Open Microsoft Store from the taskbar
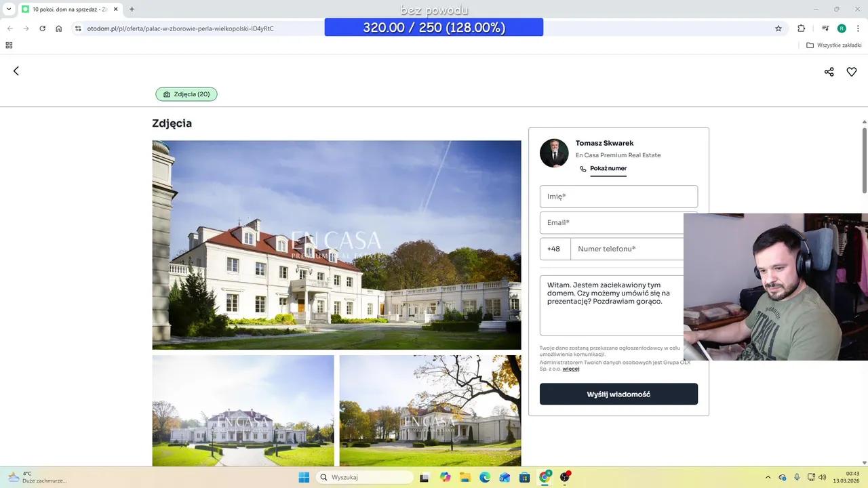Screen dimensions: 868x488 (524, 477)
